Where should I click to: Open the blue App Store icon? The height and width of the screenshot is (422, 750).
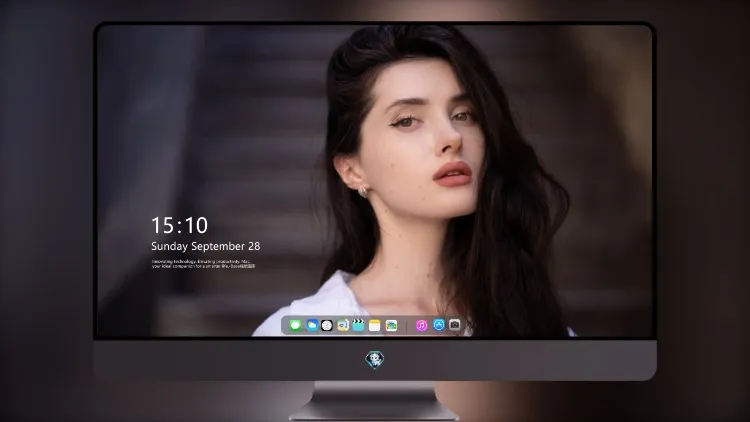(x=439, y=325)
